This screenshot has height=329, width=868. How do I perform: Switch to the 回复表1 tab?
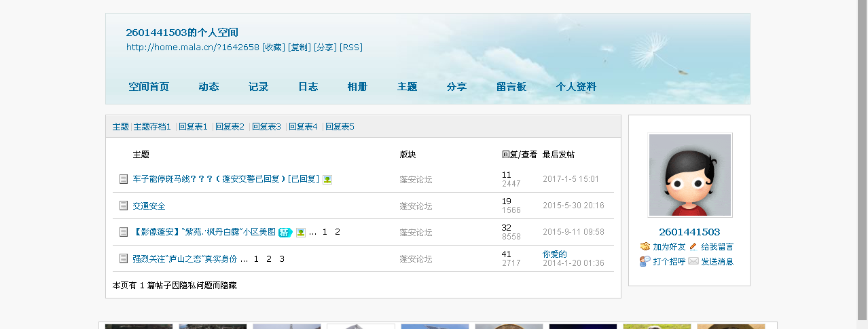coord(193,126)
